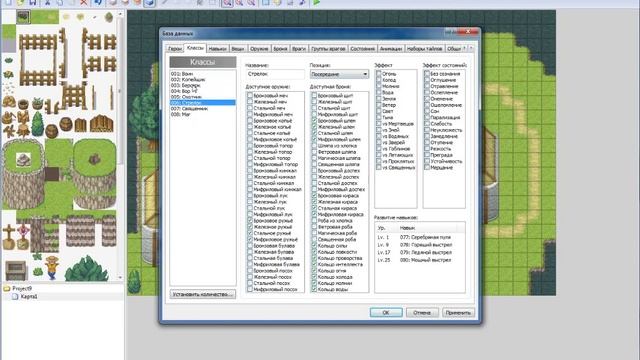Toggle the Бронзовый щит armor checkbox
This screenshot has height=360, width=640.
click(x=314, y=95)
